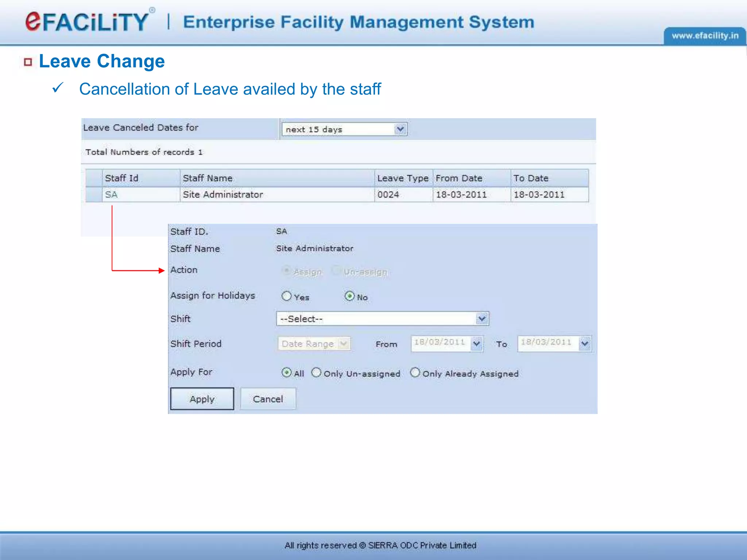Screen dimensions: 747x560
Task: Select the Assign action radio button
Action: click(287, 271)
